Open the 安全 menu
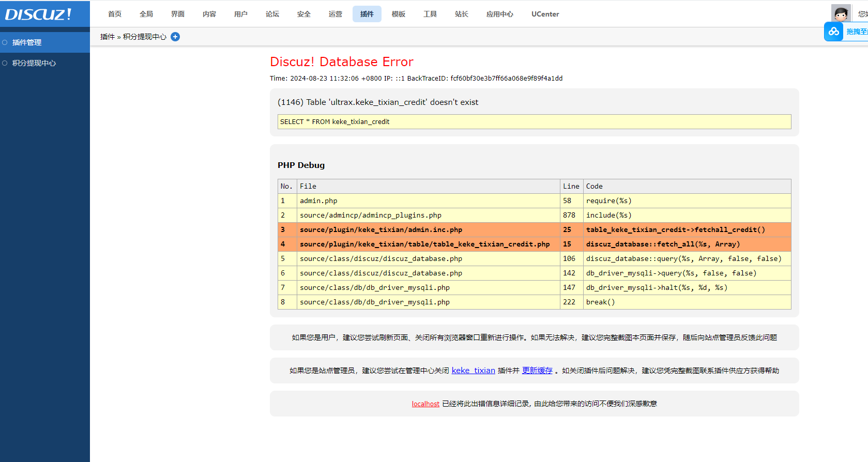The image size is (868, 462). click(x=304, y=14)
